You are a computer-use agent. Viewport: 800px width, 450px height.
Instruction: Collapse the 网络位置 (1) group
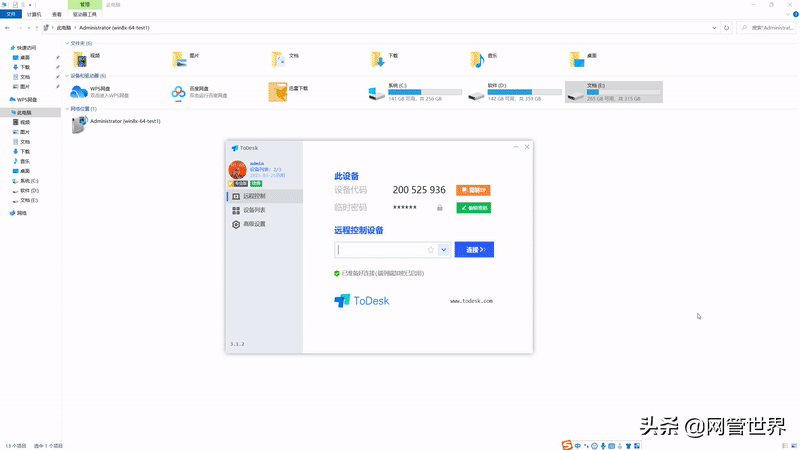tap(67, 109)
